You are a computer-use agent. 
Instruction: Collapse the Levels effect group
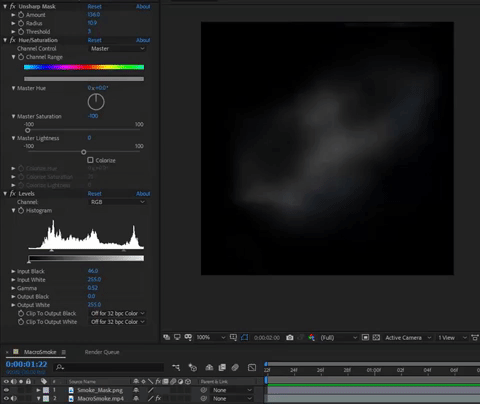point(5,194)
